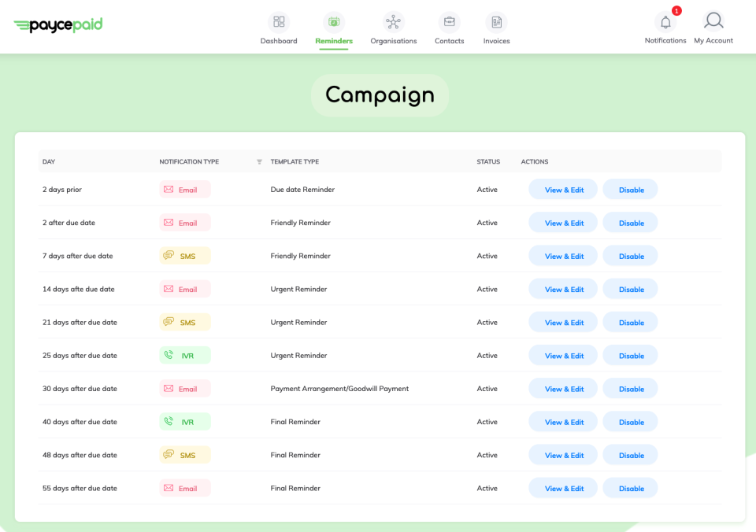Go to the Invoices tab label
This screenshot has height=532, width=756.
(497, 41)
